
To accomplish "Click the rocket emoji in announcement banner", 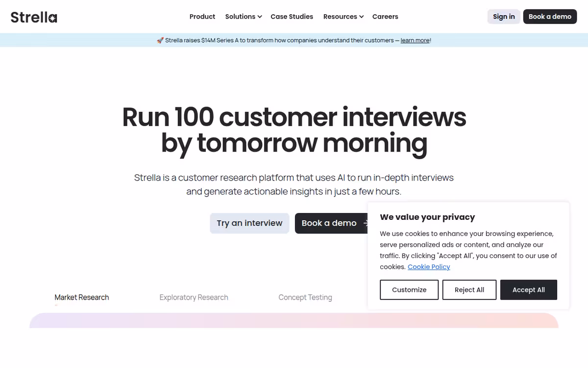I will (x=160, y=40).
